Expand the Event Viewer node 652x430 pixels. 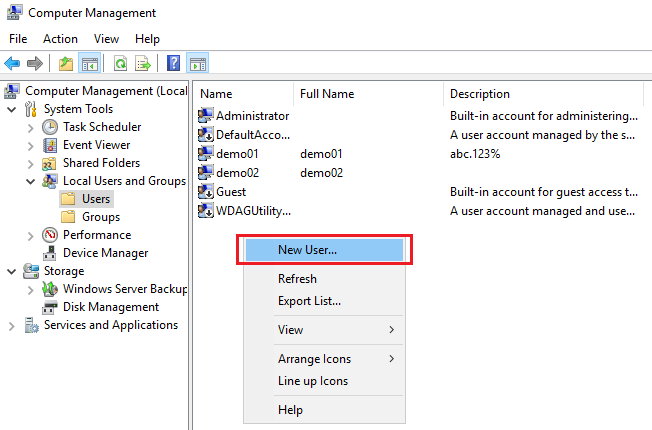pyautogui.click(x=30, y=146)
